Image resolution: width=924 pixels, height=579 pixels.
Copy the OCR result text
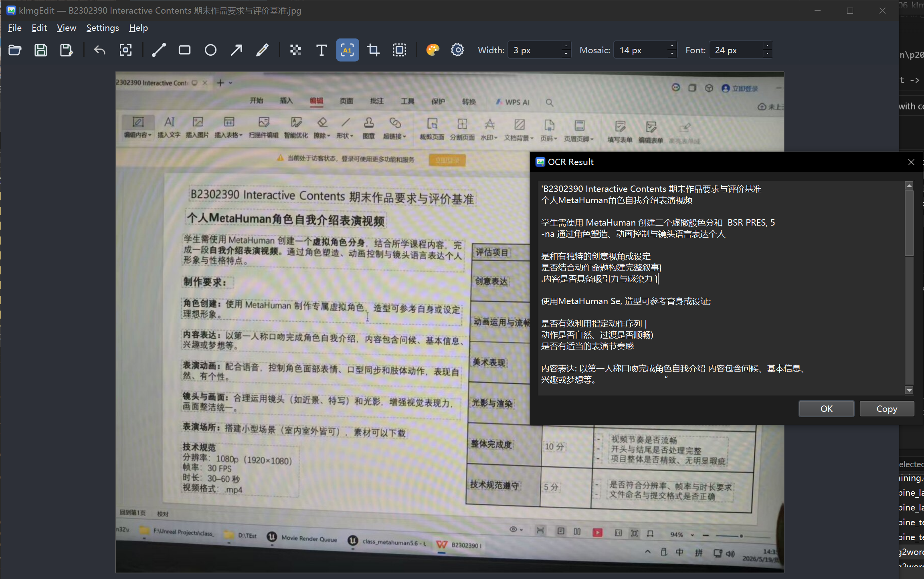point(887,409)
